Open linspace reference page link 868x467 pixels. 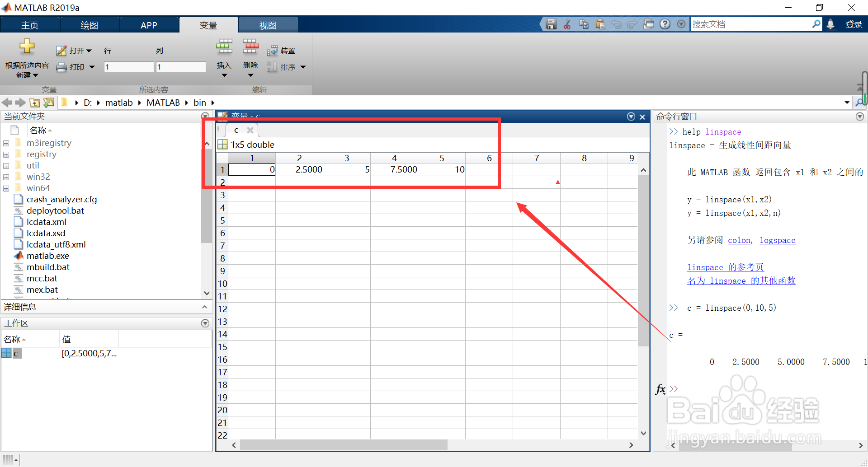click(726, 267)
